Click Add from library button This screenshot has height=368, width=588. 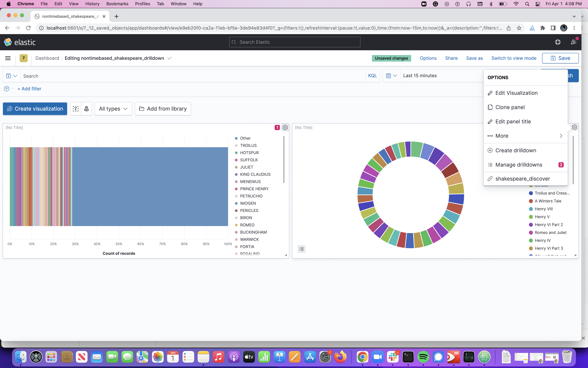[163, 109]
